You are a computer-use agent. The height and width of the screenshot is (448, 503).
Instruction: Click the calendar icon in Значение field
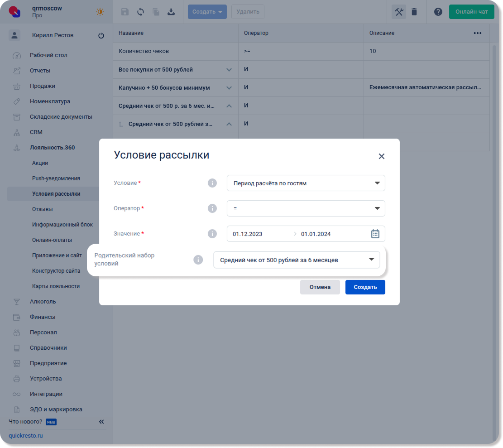tap(375, 234)
